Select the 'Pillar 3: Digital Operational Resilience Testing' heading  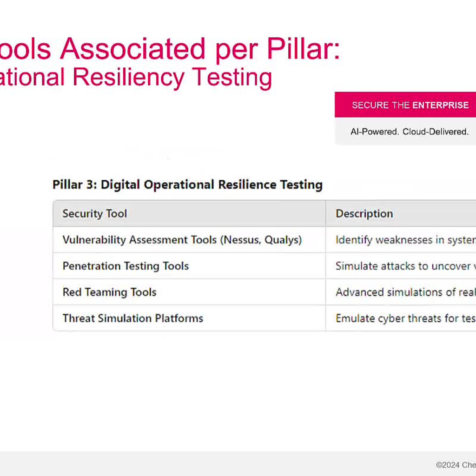click(187, 185)
